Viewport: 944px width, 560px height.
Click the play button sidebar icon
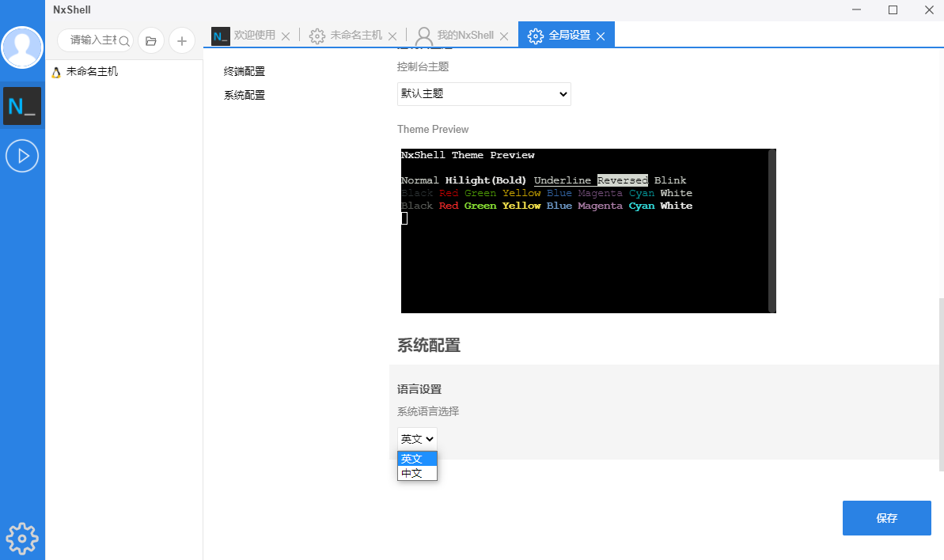[22, 156]
